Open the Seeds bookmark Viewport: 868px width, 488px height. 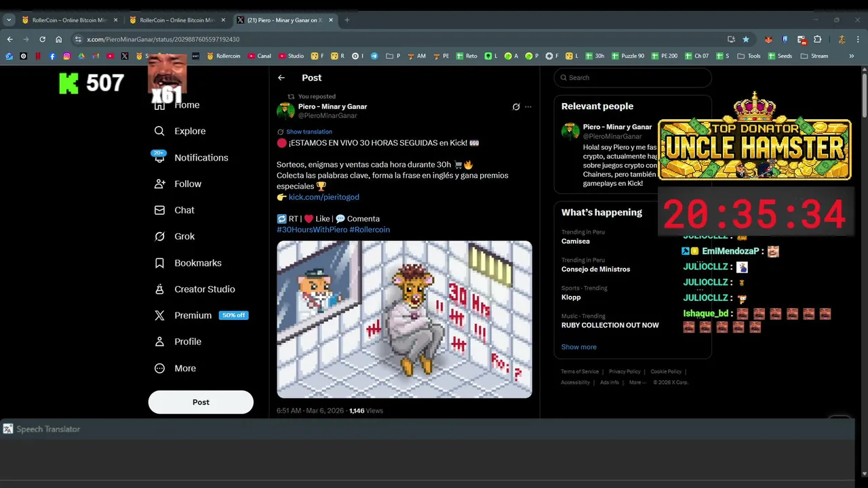tap(780, 56)
